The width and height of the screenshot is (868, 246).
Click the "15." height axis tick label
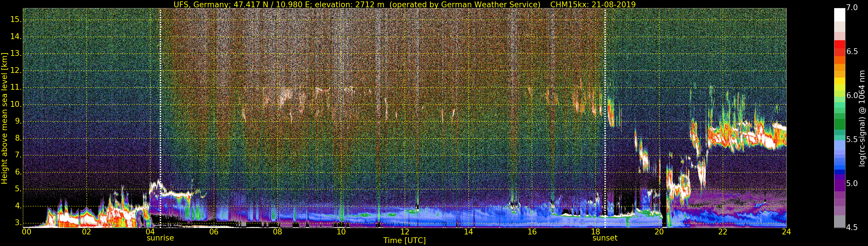[x=16, y=20]
